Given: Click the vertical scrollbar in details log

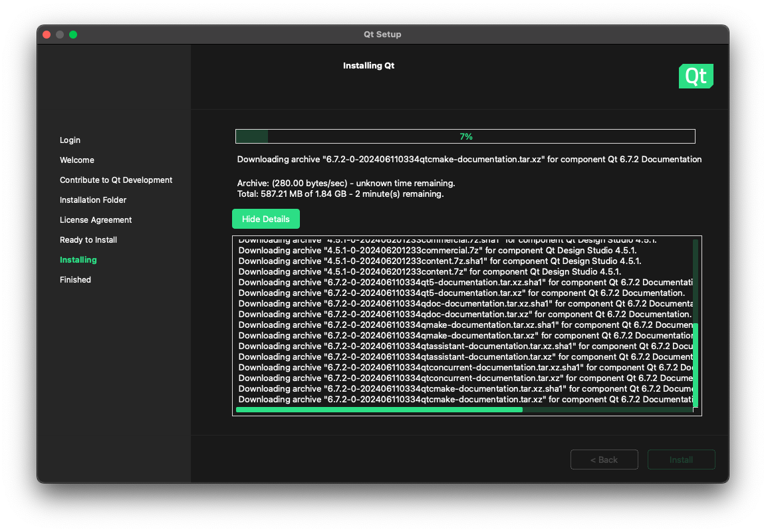Looking at the screenshot, I should (695, 364).
